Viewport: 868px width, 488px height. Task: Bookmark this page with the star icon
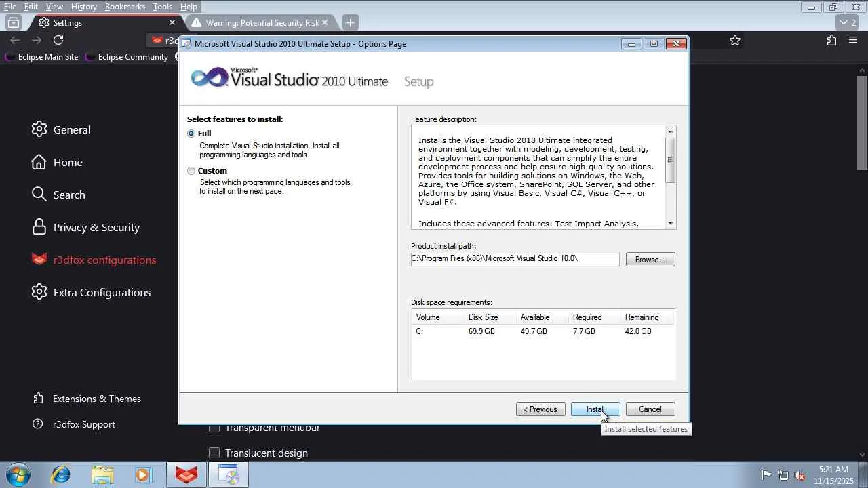point(735,40)
